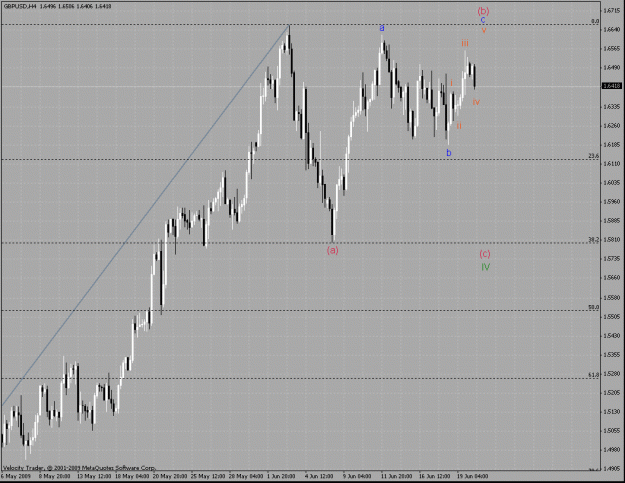Screen dimensions: 625x483
Task: Click the 6 May 2009 date label
Action: [x=16, y=476]
